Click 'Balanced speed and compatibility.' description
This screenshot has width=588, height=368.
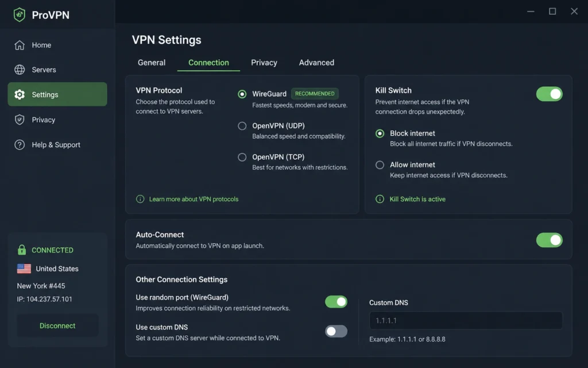pos(299,136)
